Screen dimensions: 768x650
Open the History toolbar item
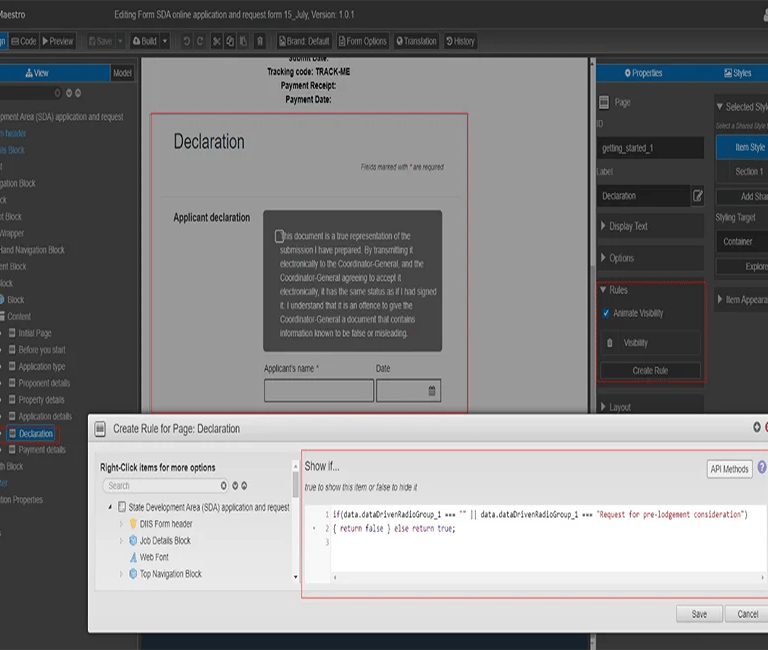(x=461, y=41)
